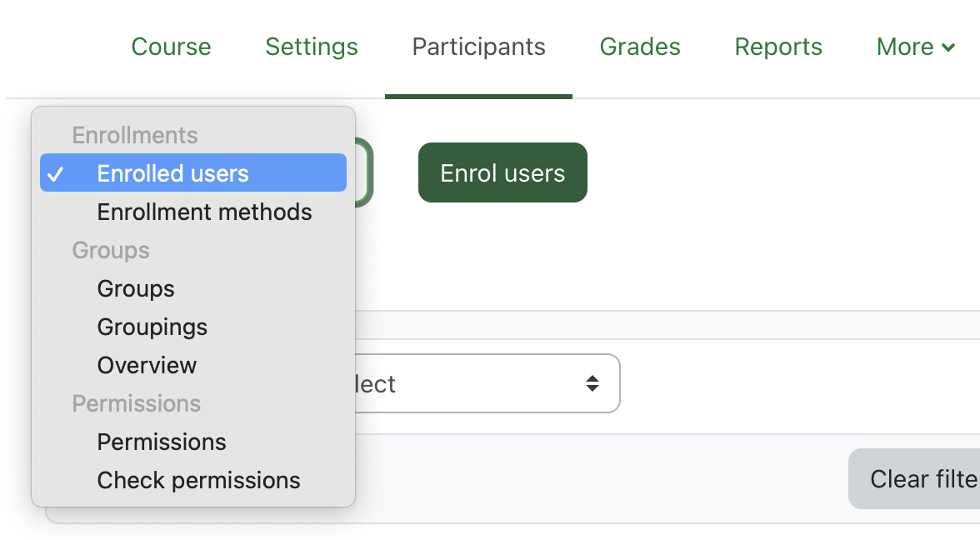The image size is (980, 540).
Task: Go to the Grades tab
Action: click(x=640, y=47)
